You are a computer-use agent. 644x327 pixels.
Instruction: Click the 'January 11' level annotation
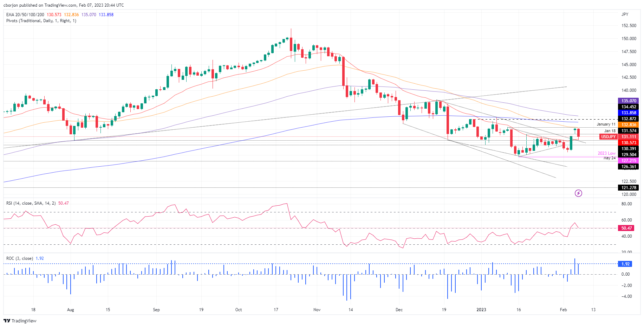click(606, 124)
